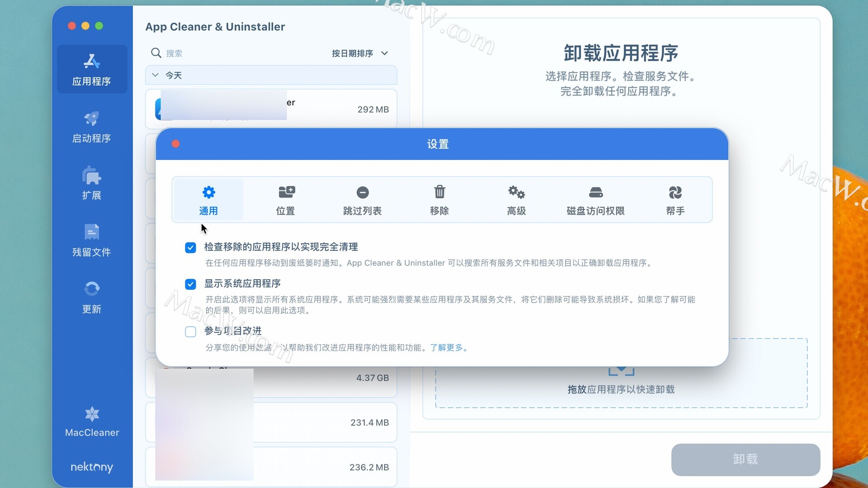
Task: Switch to the 帮手 settings tab
Action: point(675,200)
